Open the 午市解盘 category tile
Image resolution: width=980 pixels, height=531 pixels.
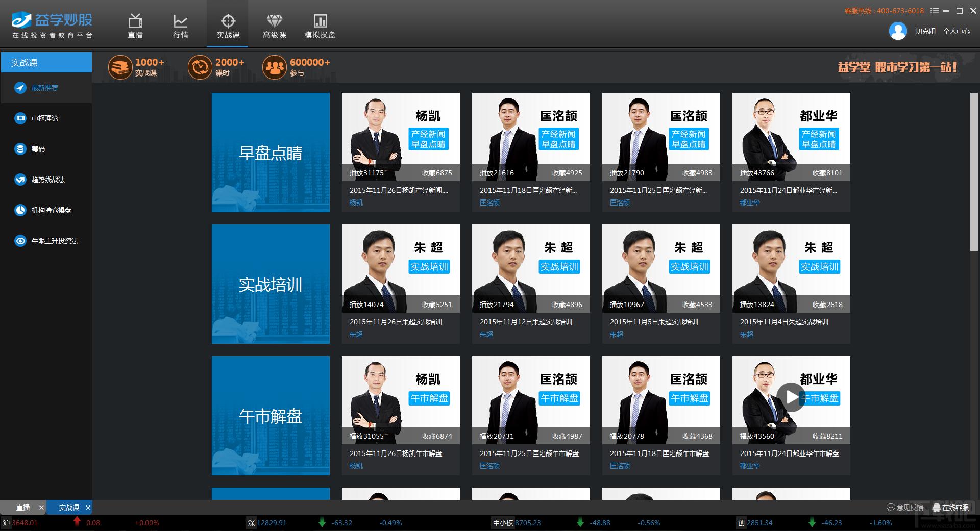tap(271, 416)
